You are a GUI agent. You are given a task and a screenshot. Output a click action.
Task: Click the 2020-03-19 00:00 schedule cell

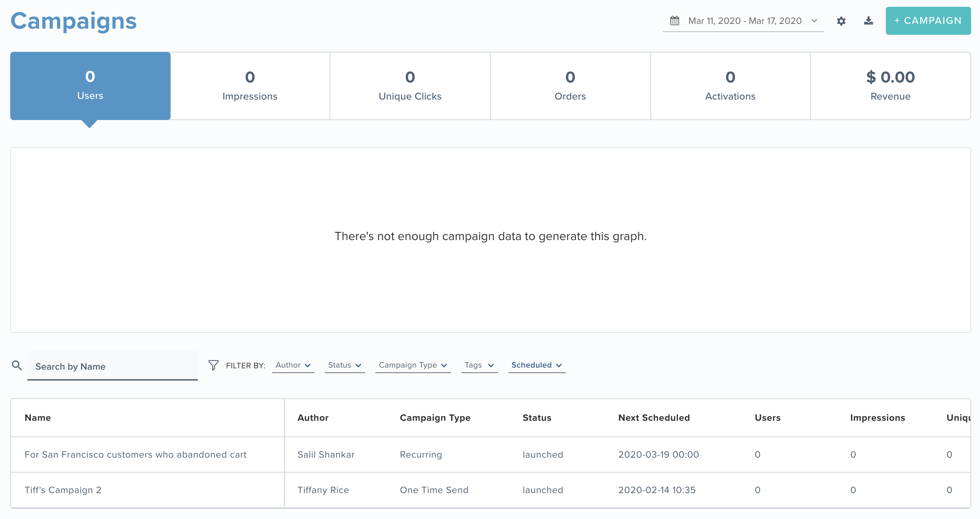pyautogui.click(x=659, y=454)
